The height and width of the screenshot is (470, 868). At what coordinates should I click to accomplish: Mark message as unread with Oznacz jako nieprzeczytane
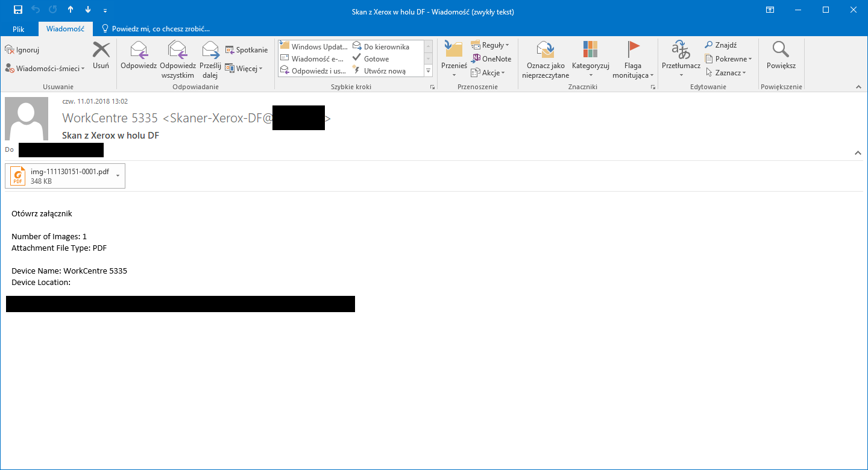tap(546, 60)
